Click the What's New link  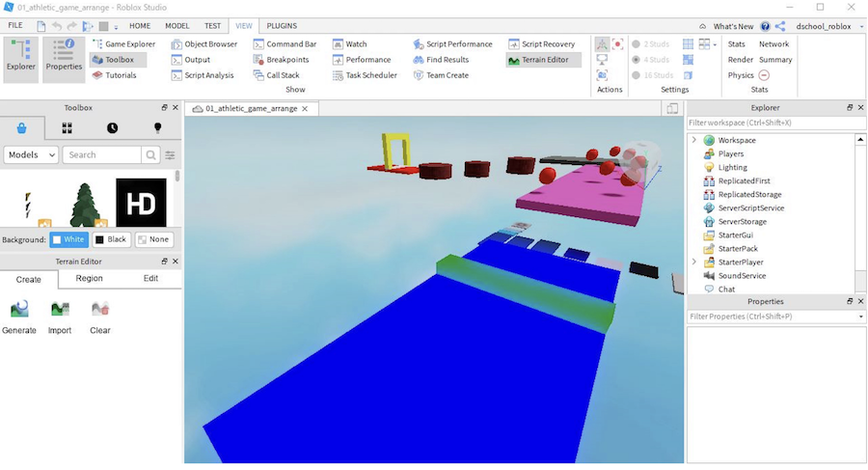733,27
